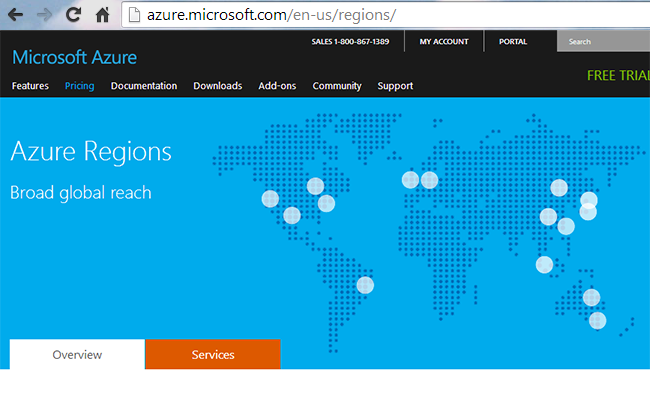Click the browser forward arrow
The width and height of the screenshot is (650, 412).
pyautogui.click(x=44, y=15)
